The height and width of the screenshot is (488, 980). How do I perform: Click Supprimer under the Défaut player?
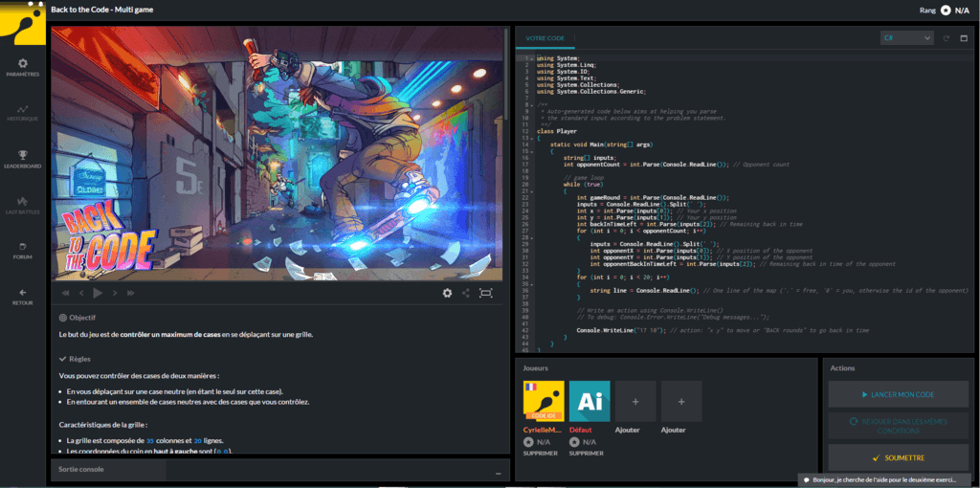589,453
